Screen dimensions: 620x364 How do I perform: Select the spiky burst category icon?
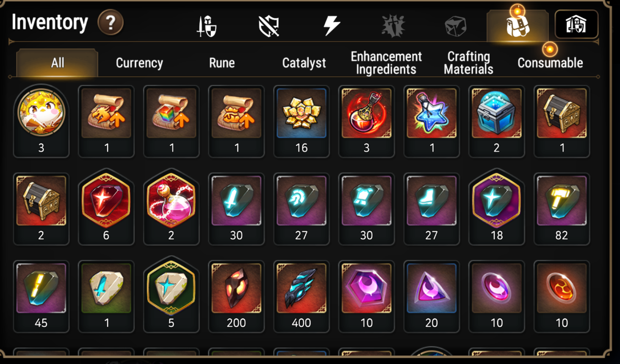393,26
